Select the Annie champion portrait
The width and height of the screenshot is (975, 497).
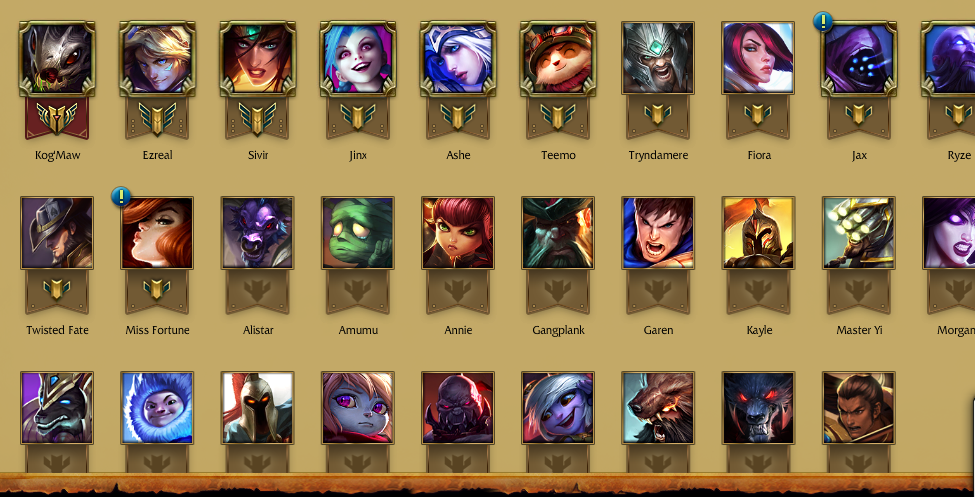click(458, 233)
